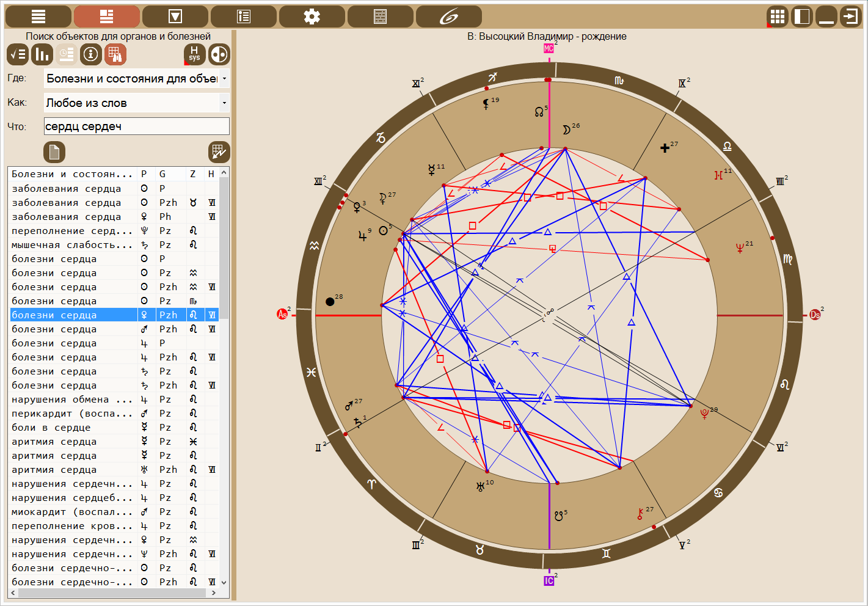Select the 'нарушения сердцеб...' row
This screenshot has width=868, height=606.
pos(114,498)
